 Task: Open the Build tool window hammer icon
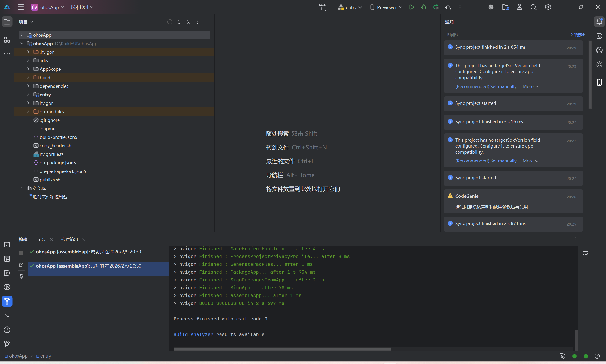coord(7,301)
